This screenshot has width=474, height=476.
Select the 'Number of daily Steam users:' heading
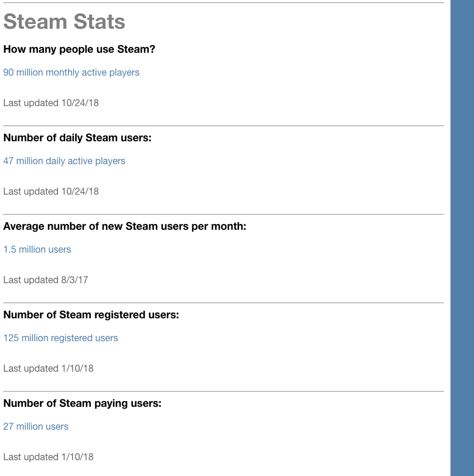[x=77, y=138]
